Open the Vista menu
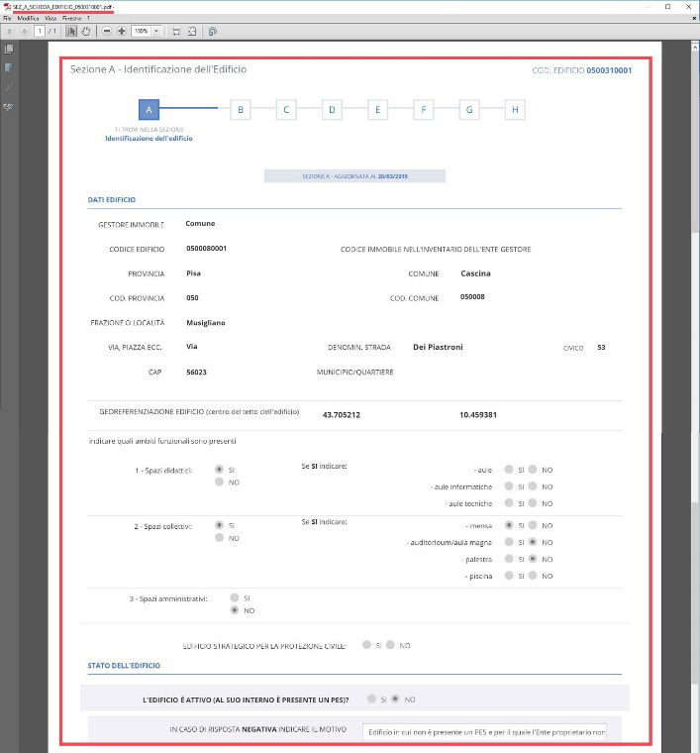The width and height of the screenshot is (700, 753). click(x=50, y=18)
